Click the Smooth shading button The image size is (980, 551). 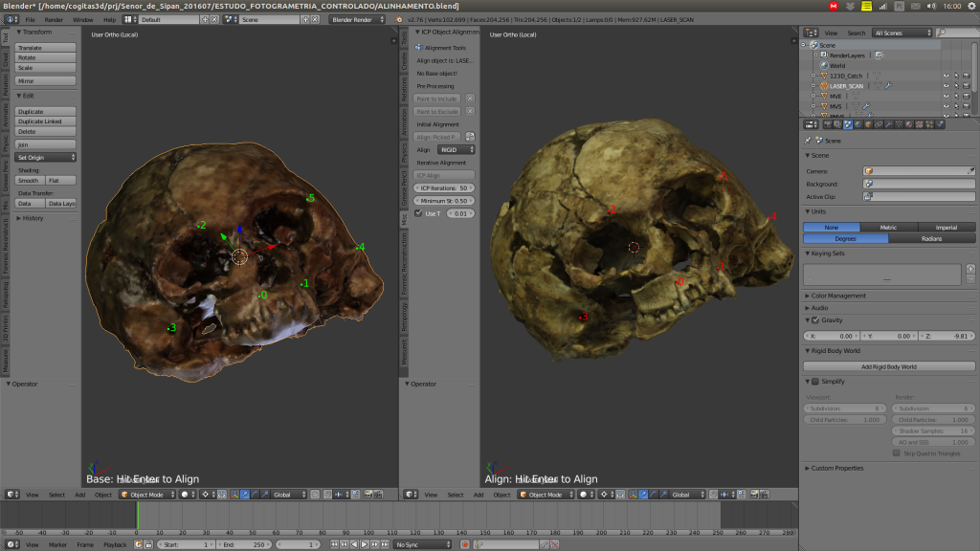coord(30,181)
